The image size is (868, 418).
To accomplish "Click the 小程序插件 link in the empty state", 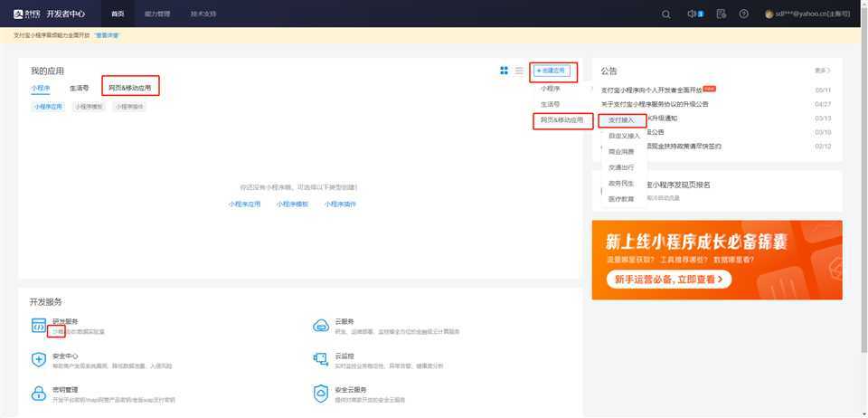I will [x=341, y=204].
